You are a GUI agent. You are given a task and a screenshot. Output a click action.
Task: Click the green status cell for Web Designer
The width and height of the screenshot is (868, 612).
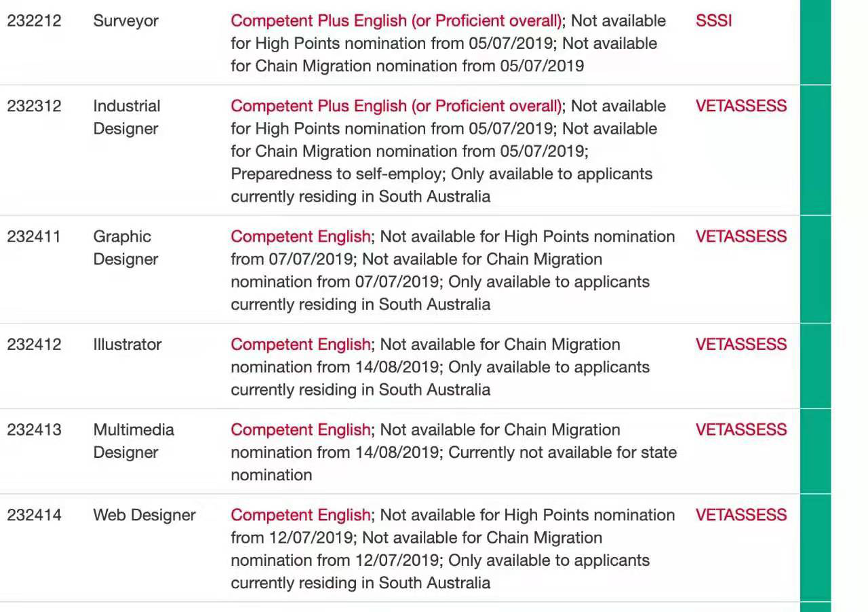pyautogui.click(x=815, y=548)
